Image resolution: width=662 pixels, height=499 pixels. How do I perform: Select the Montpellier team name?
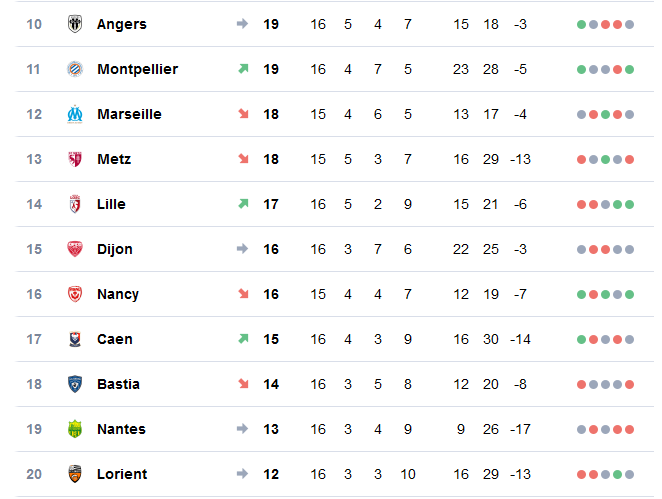coord(138,69)
